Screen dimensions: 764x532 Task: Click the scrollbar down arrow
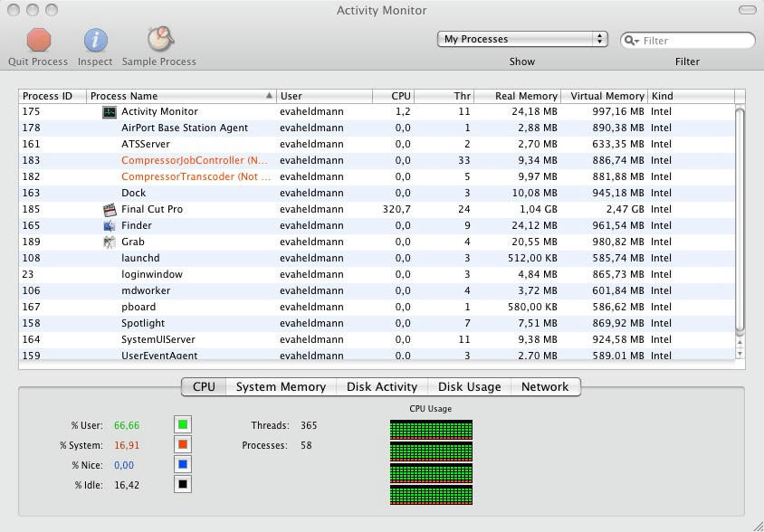coord(740,354)
